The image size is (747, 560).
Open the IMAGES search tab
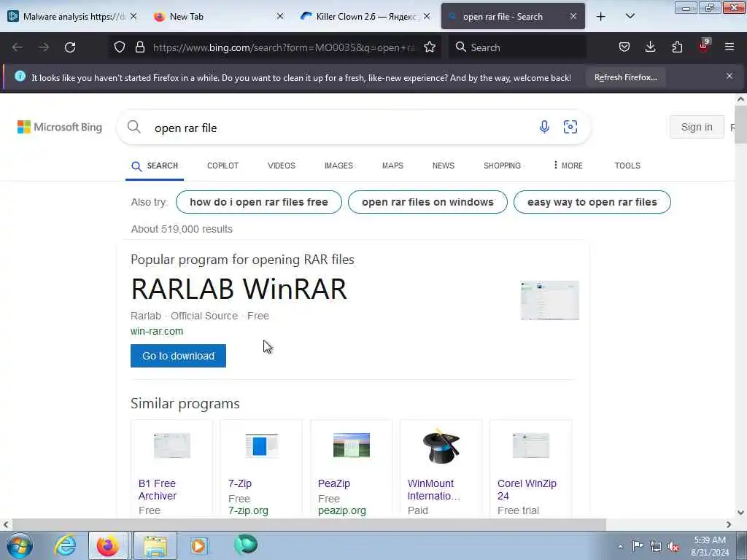point(338,166)
